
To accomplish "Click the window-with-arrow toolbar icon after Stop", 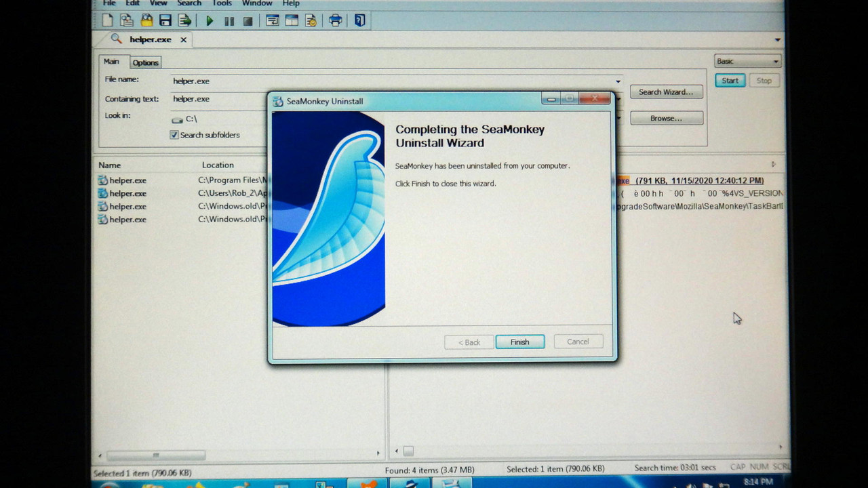I will (x=273, y=20).
